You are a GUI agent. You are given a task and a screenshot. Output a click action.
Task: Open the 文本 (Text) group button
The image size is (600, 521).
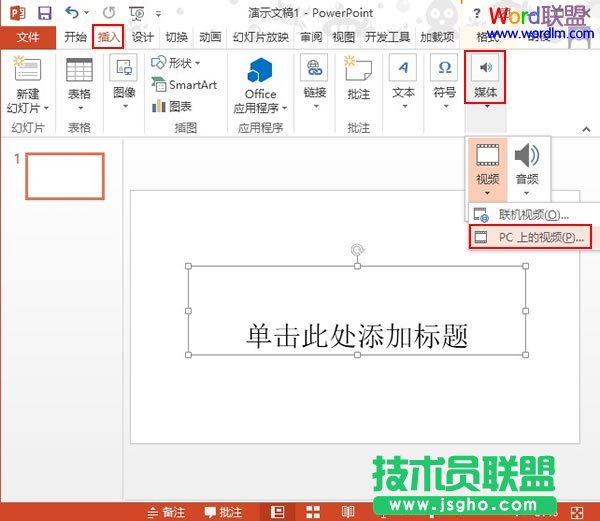click(403, 81)
